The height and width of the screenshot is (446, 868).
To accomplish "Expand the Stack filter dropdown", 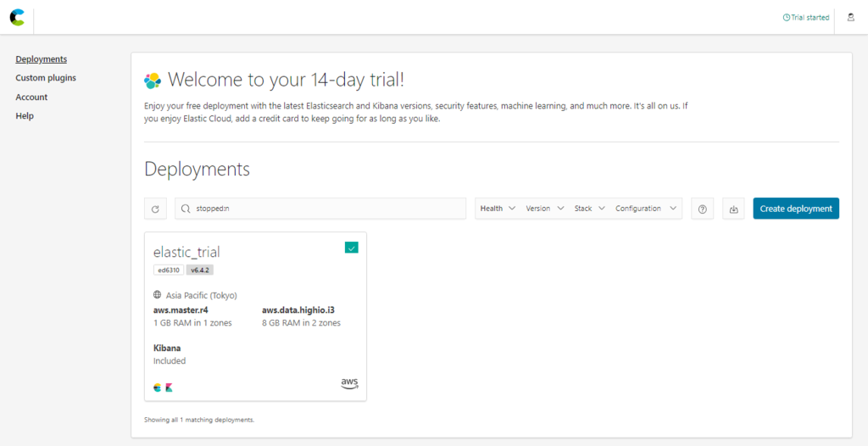I will pos(590,209).
